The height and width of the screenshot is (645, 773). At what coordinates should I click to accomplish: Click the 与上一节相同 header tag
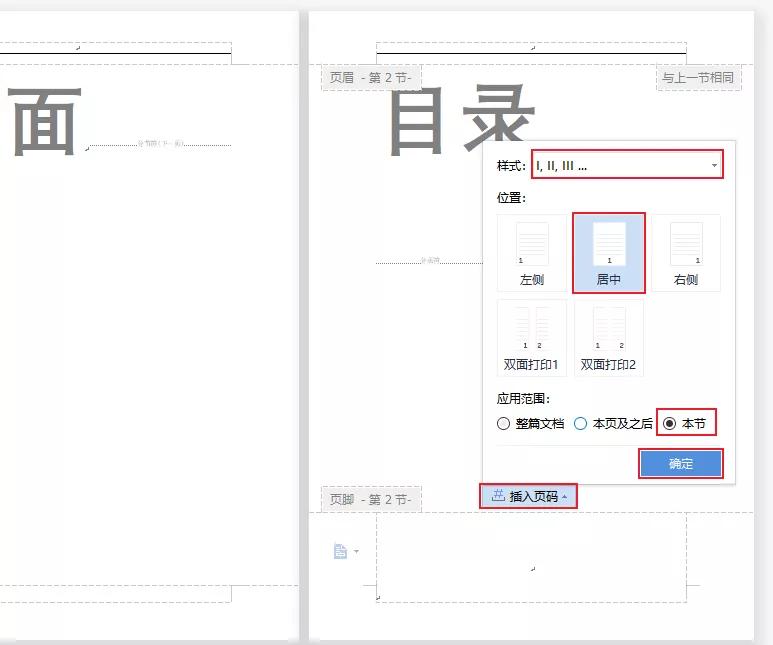tap(698, 77)
